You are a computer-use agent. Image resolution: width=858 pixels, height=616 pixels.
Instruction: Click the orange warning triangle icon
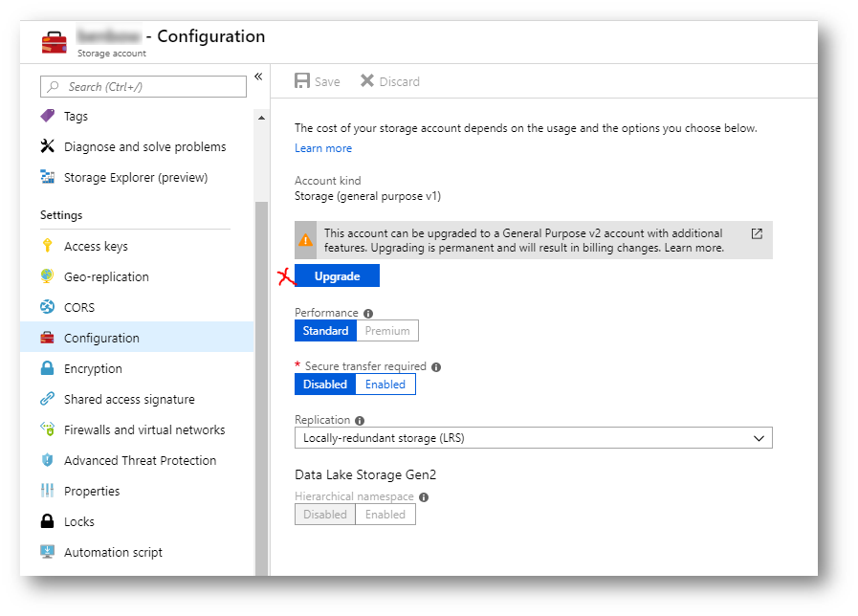click(x=306, y=240)
